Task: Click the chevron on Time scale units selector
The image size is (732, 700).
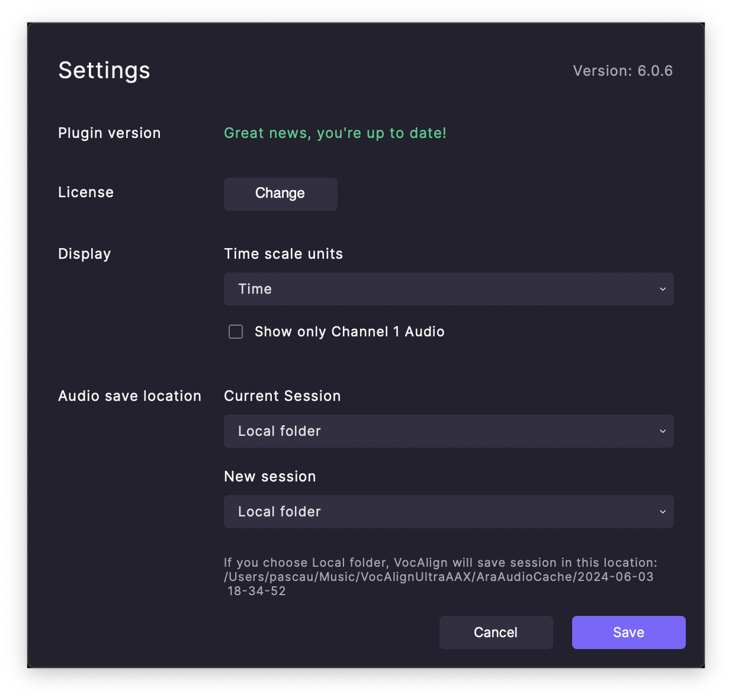Action: click(x=662, y=289)
